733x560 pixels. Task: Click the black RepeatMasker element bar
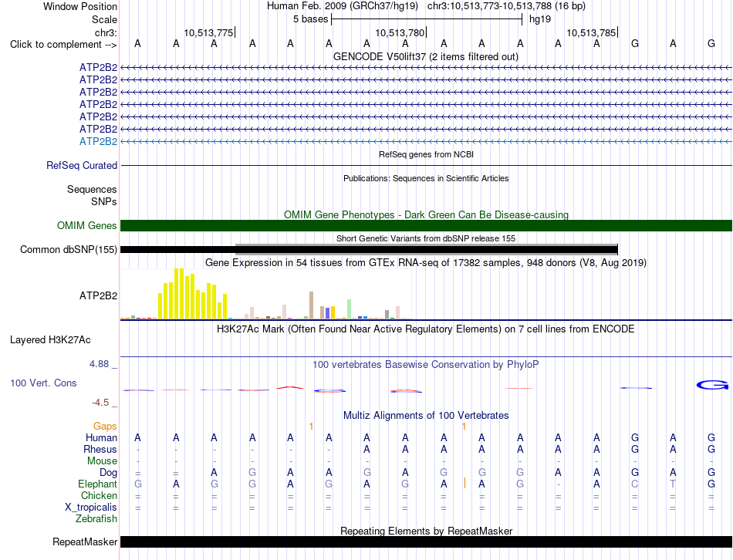click(426, 541)
